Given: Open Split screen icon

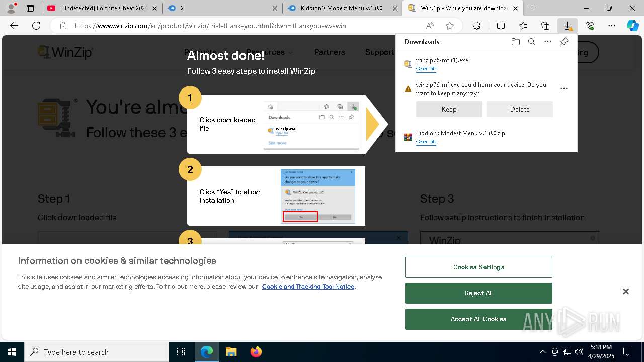Looking at the screenshot, I should click(501, 26).
